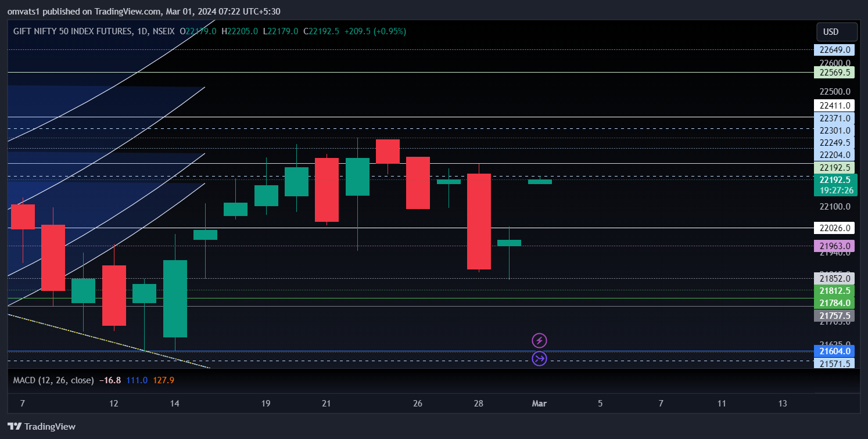Click the purple double-arrow event icon
Image resolution: width=868 pixels, height=439 pixels.
540,359
